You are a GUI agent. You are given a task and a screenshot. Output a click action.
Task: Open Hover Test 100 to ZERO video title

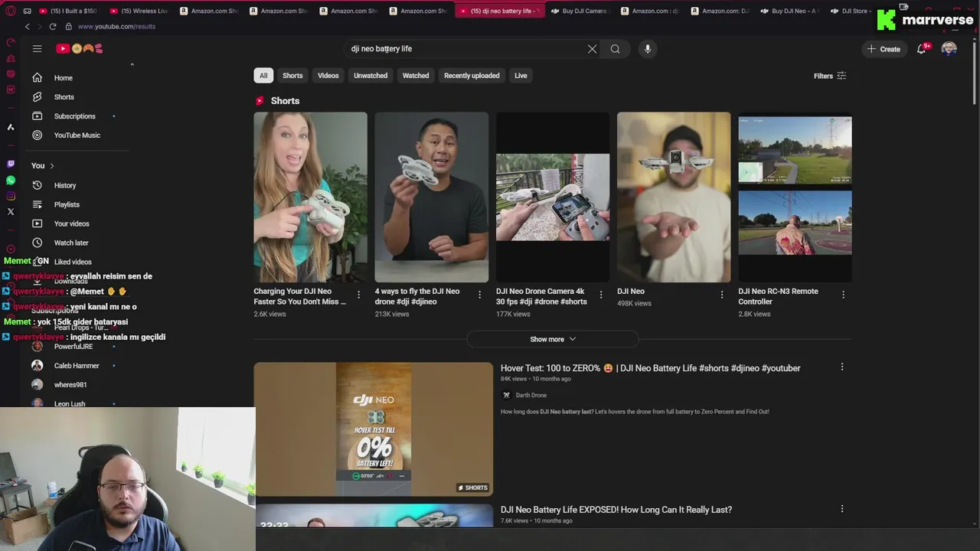tap(650, 368)
